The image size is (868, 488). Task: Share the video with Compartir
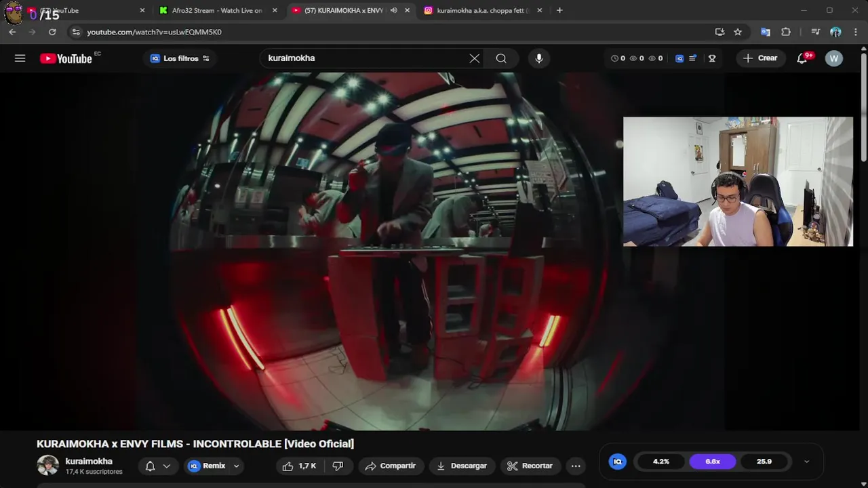391,466
